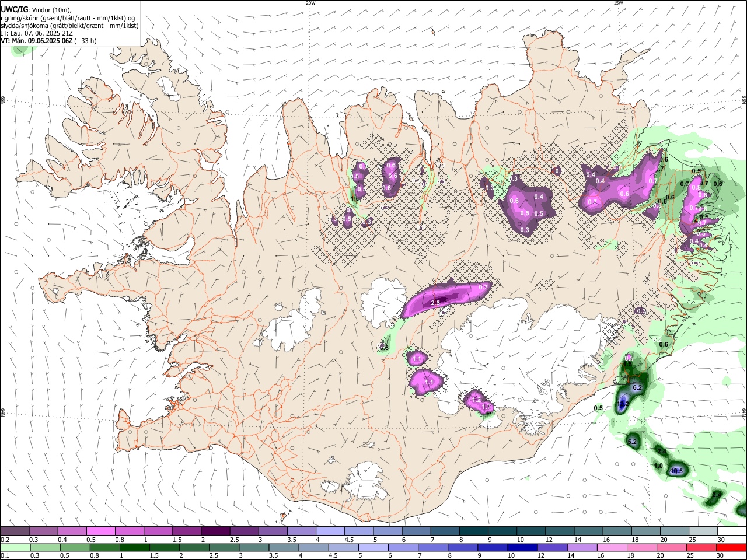This screenshot has height=560, width=747.
Task: Click the '0.9' precipitation value
Action: (x=629, y=358)
